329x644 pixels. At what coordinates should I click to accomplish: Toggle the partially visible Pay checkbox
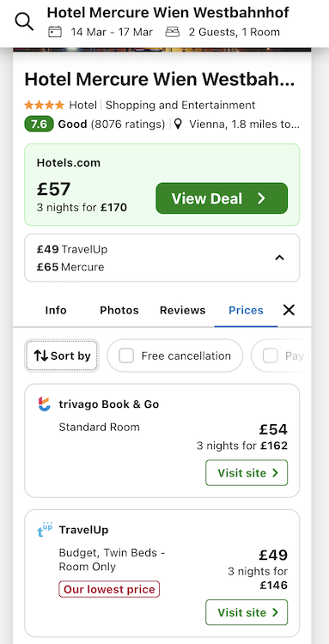pyautogui.click(x=270, y=355)
